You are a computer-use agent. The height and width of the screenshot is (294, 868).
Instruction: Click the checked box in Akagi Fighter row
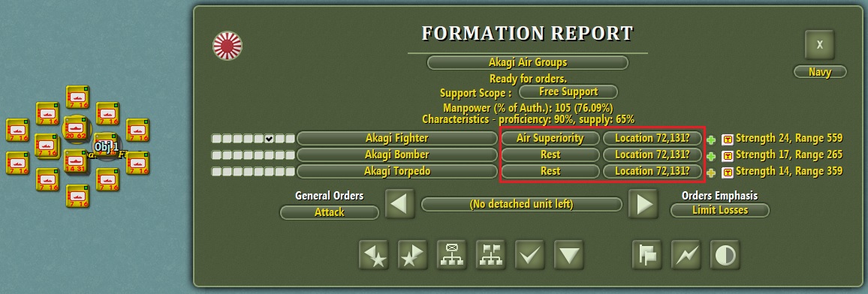click(x=269, y=139)
